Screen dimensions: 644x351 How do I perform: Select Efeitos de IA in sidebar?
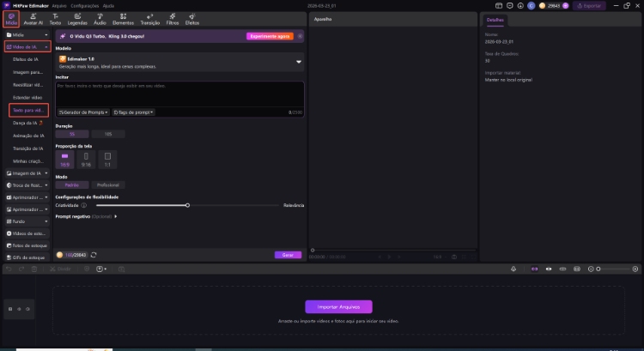pos(26,59)
